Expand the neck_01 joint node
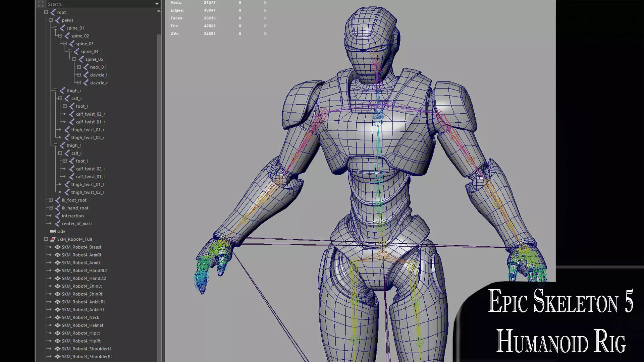Image resolution: width=644 pixels, height=362 pixels. 79,67
